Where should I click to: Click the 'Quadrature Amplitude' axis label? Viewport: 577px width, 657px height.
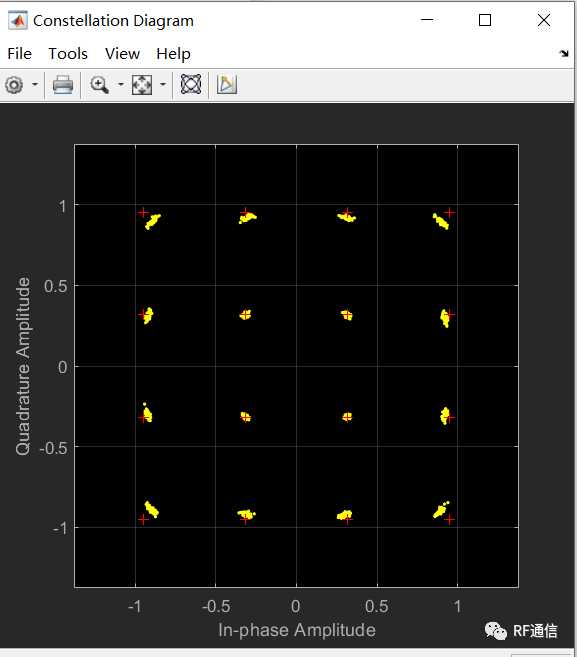pyautogui.click(x=23, y=366)
